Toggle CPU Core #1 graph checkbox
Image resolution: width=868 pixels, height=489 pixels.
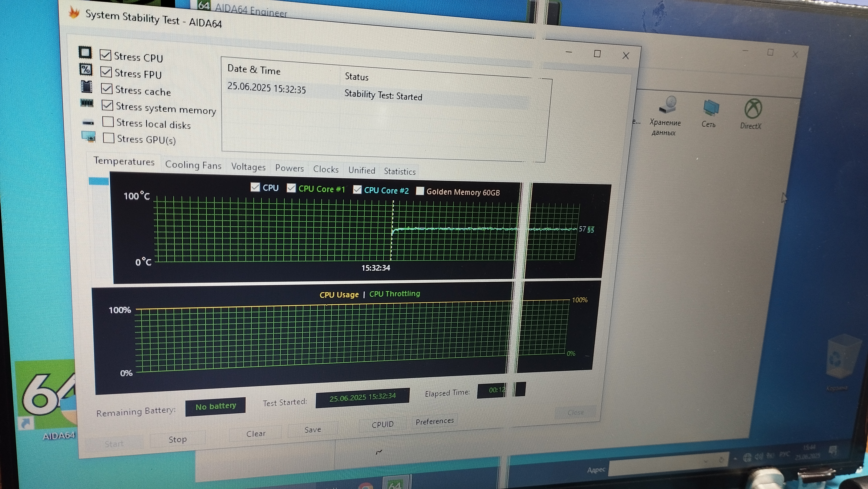pyautogui.click(x=291, y=188)
